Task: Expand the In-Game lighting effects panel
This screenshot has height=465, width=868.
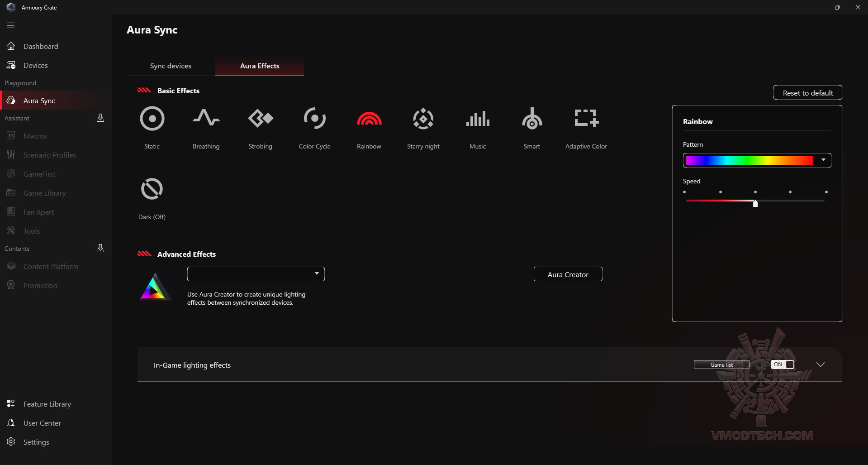Action: [821, 364]
